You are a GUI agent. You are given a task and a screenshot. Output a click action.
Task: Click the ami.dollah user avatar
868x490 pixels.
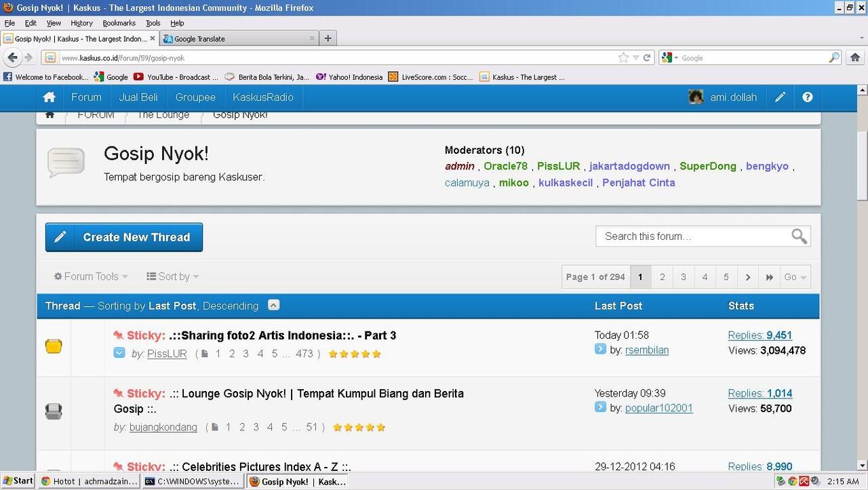point(696,97)
